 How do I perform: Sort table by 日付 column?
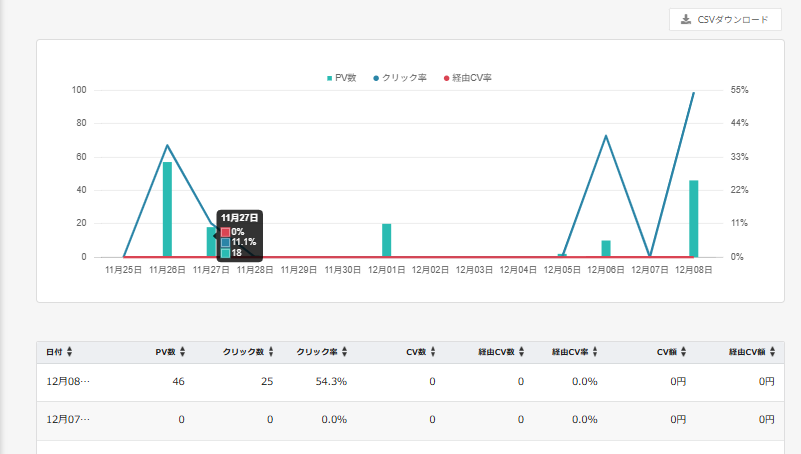click(59, 352)
